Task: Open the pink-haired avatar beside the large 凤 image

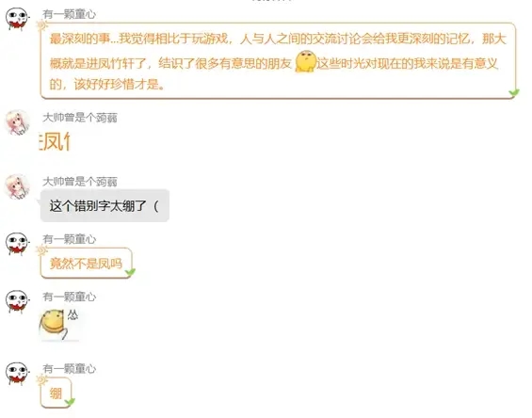Action: (17, 122)
